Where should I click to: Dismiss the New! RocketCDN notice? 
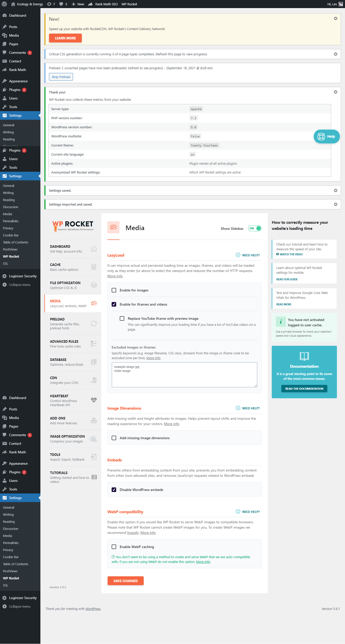[336, 18]
